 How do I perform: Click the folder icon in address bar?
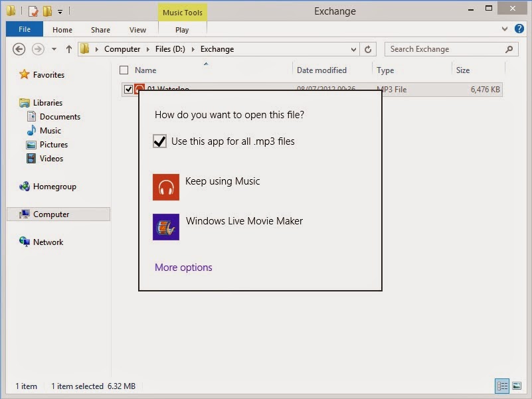coord(85,49)
